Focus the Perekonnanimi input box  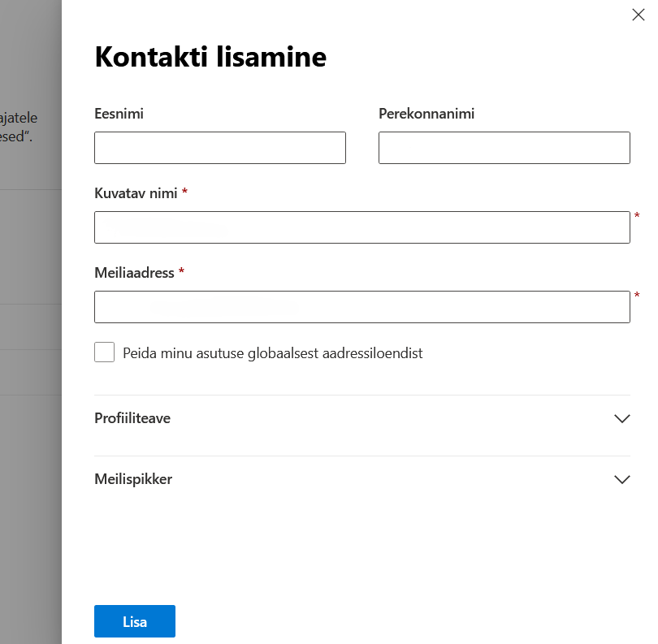pos(504,148)
